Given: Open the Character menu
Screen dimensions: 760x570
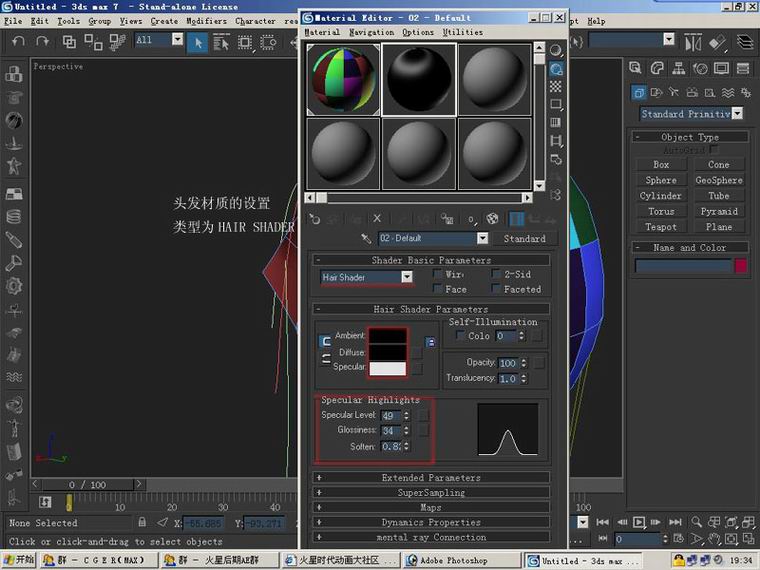Looking at the screenshot, I should coord(255,21).
